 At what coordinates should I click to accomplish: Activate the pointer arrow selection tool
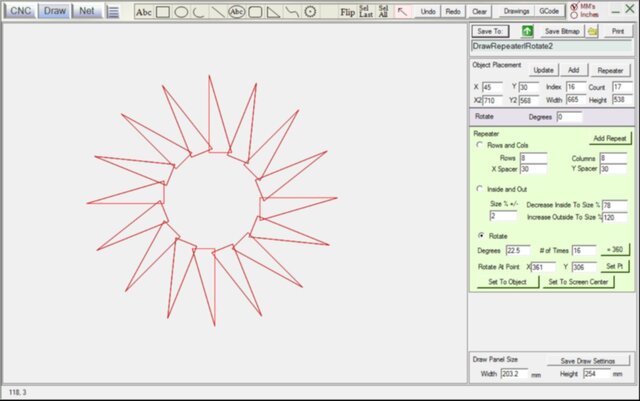click(402, 12)
